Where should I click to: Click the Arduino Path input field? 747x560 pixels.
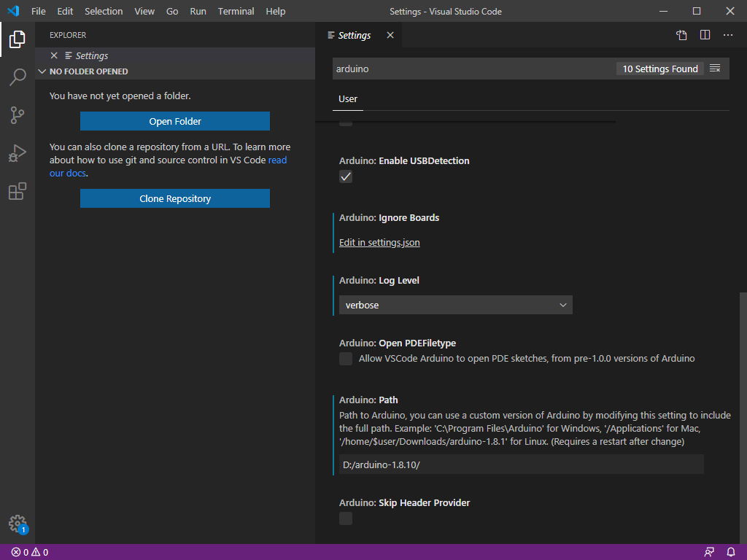click(x=521, y=464)
